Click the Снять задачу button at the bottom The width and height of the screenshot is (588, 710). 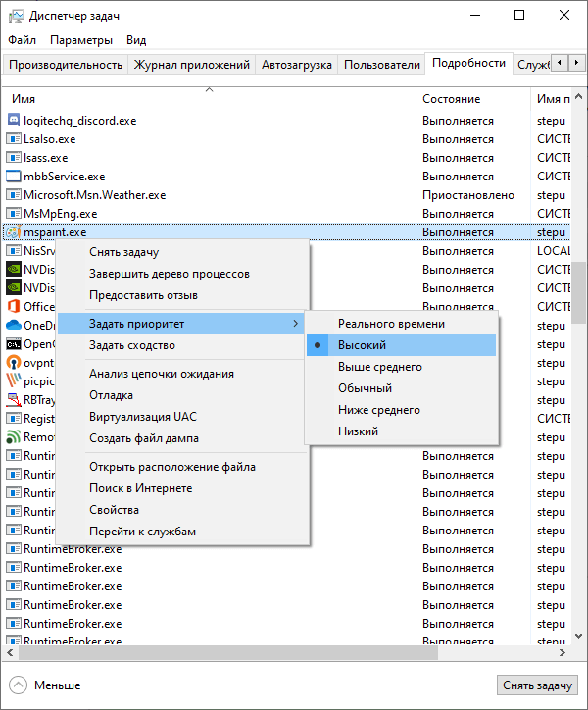tap(537, 685)
